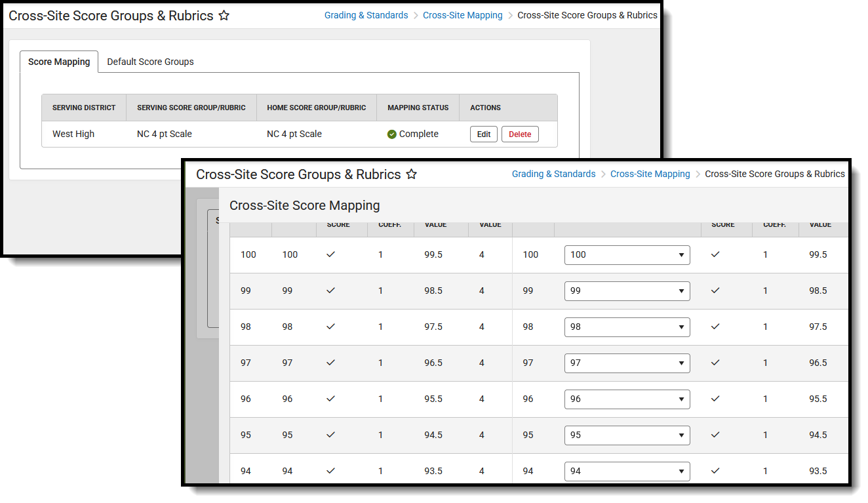
Task: Click the checkmark preceding the 100 dropdown
Action: click(330, 254)
